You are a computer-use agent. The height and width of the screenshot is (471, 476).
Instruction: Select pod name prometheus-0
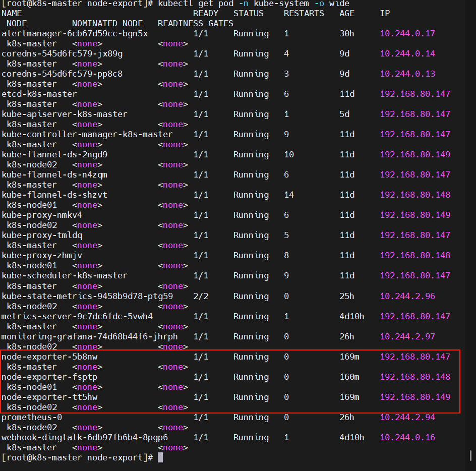(32, 417)
